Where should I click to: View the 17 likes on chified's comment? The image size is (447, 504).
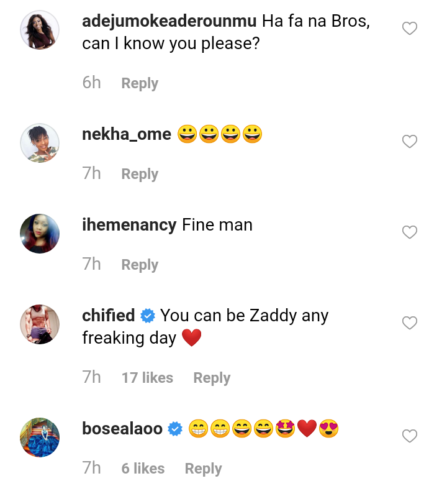[147, 378]
